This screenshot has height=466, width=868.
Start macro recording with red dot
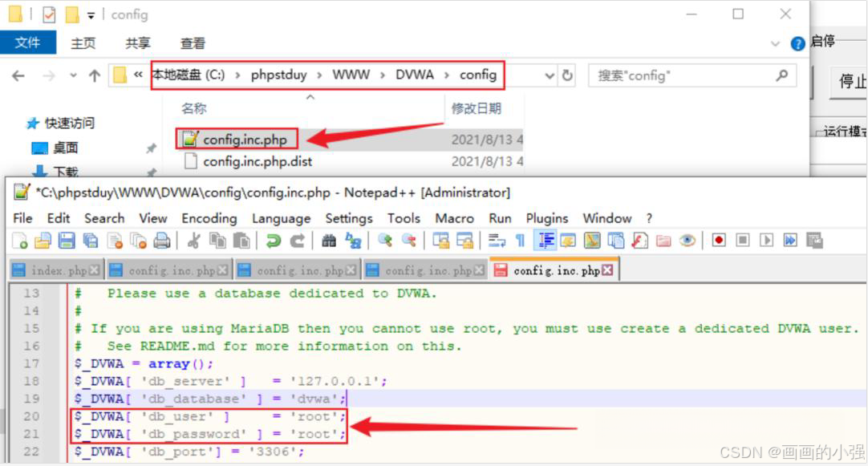coord(719,241)
